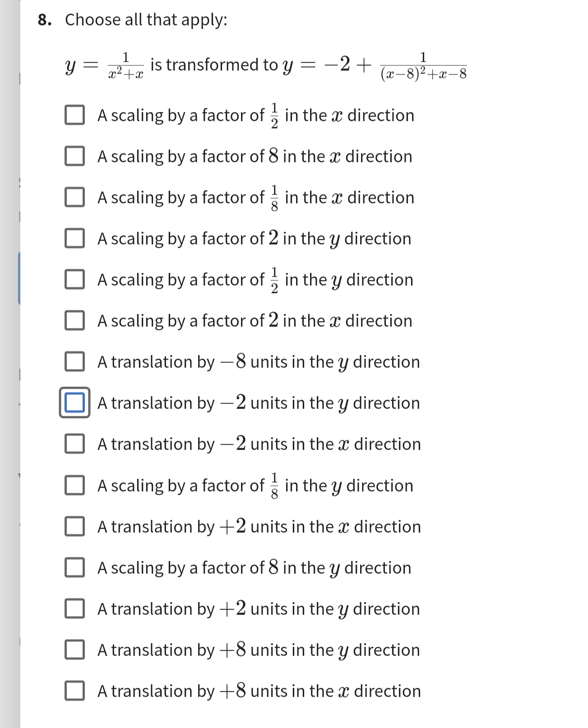This screenshot has height=728, width=588.
Task: Check scaling by factor 8 in x direction
Action: [76, 157]
